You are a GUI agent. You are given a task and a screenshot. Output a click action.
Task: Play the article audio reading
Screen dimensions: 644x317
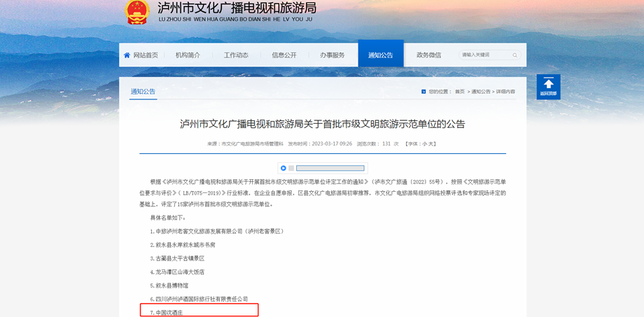coord(283,168)
